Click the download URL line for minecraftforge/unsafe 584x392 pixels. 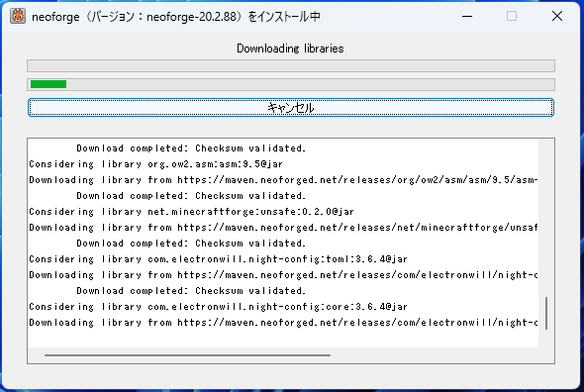click(x=283, y=228)
